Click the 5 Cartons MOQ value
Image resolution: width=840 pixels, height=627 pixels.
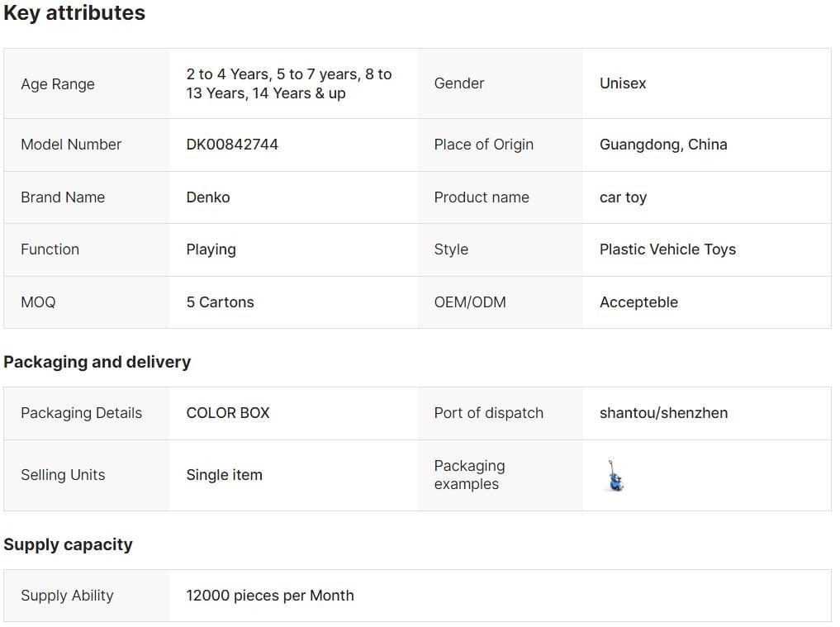pos(220,302)
